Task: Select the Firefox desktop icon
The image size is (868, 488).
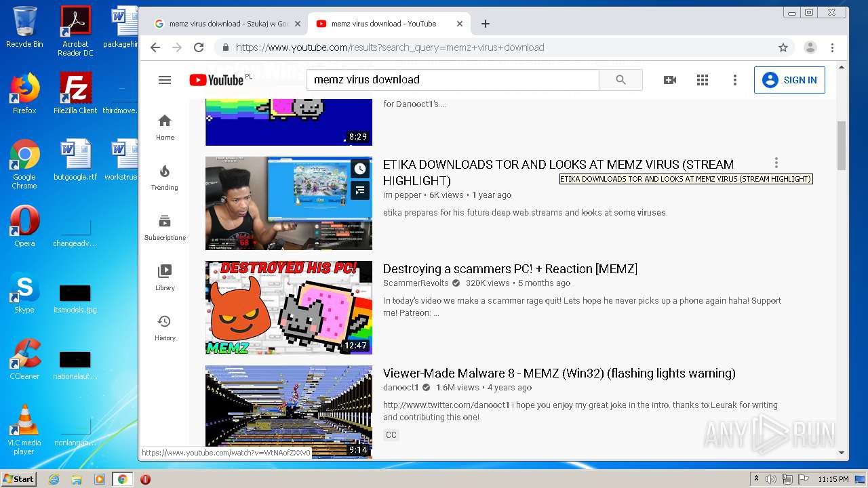Action: coord(24,94)
